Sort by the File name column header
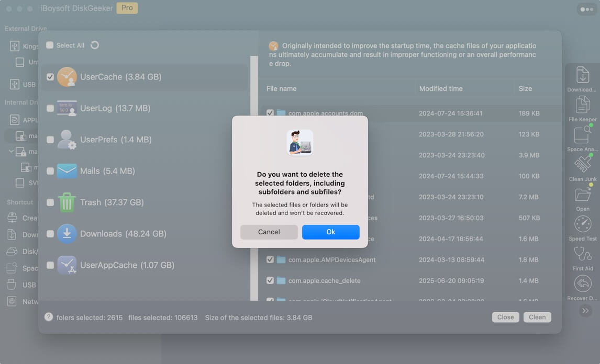 [x=281, y=89]
